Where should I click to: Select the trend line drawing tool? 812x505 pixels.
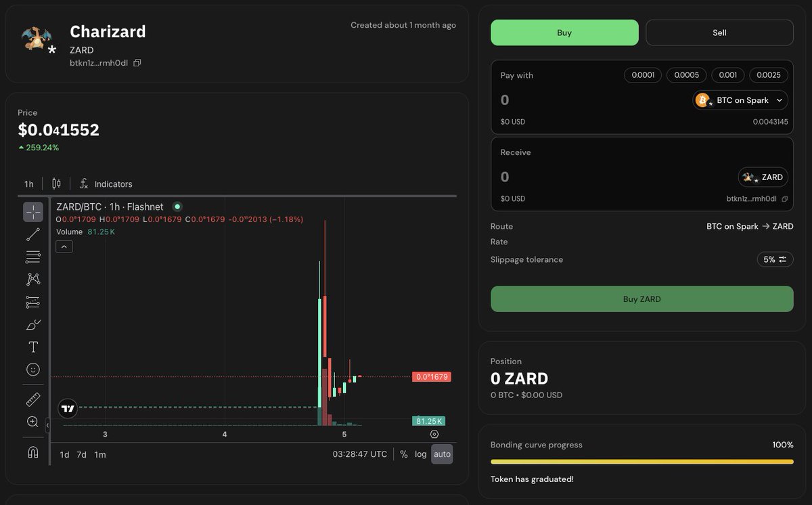(32, 234)
